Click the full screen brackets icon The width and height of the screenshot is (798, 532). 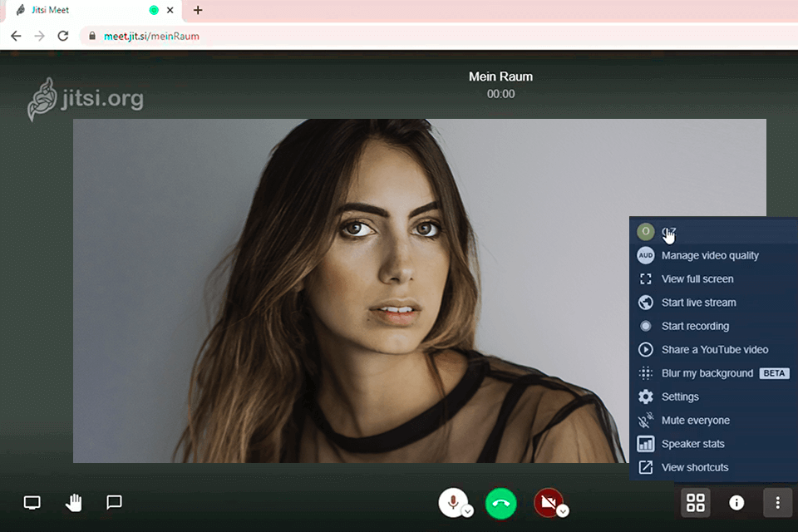(x=645, y=279)
